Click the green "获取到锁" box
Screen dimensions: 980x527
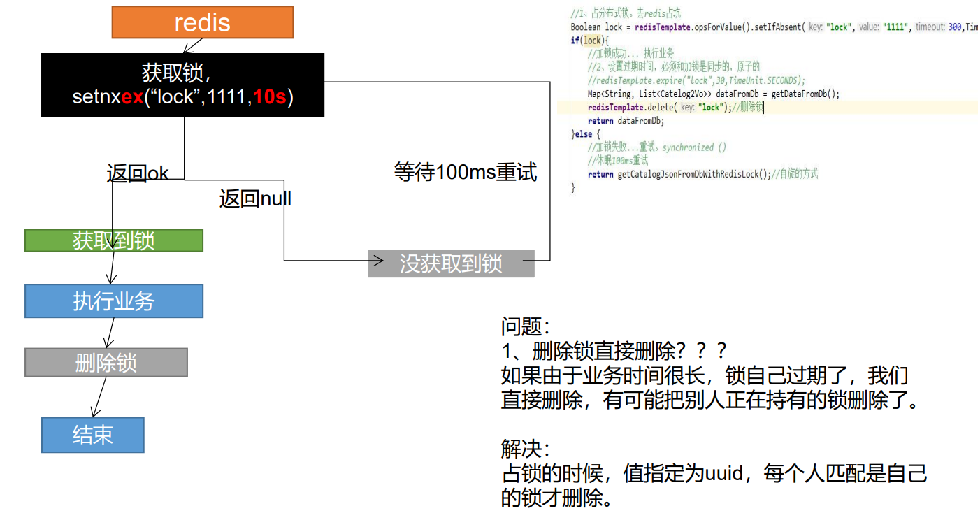[114, 240]
